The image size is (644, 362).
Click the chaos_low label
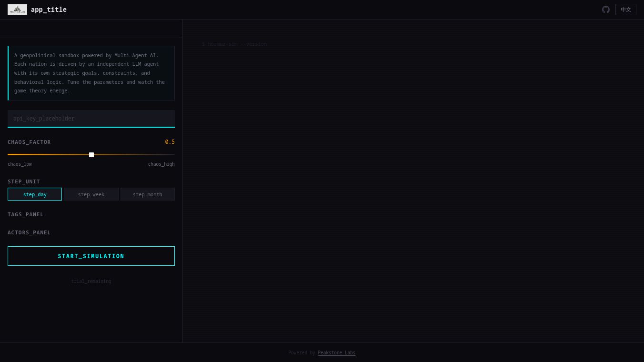[20, 164]
